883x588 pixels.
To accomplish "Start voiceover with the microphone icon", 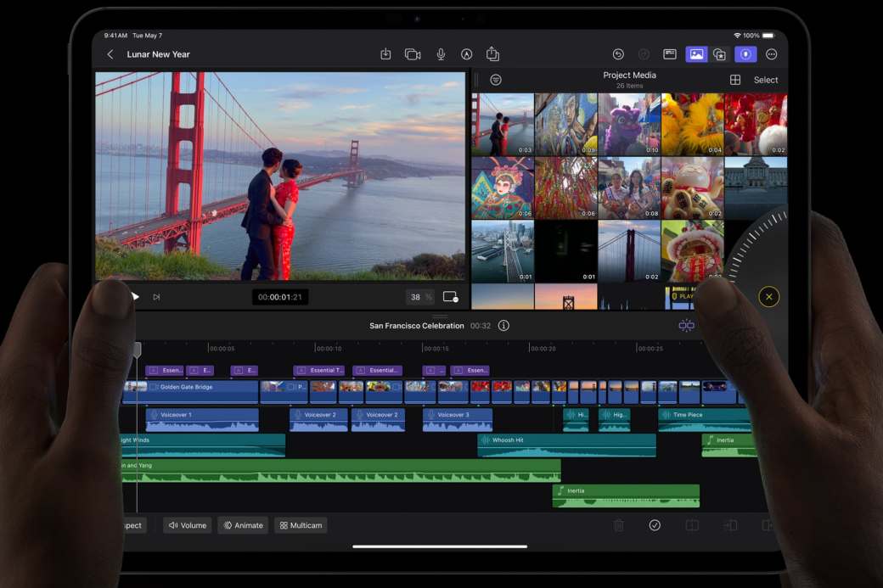I will point(441,54).
